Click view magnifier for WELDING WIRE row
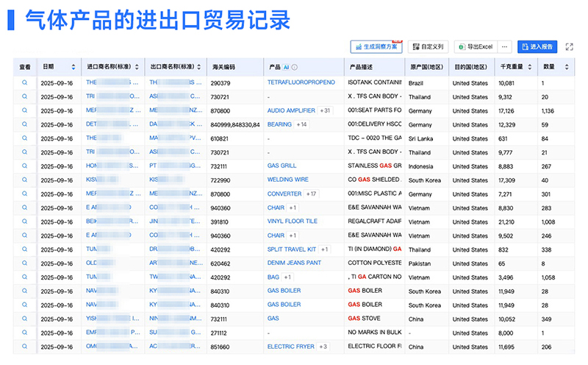Viewport: 588px width, 365px height. coord(25,180)
